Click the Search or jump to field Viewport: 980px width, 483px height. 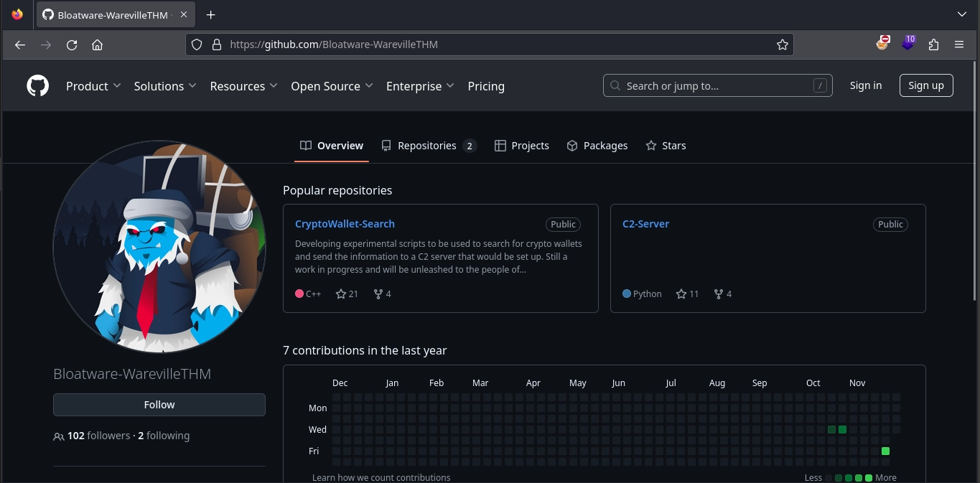pos(718,86)
